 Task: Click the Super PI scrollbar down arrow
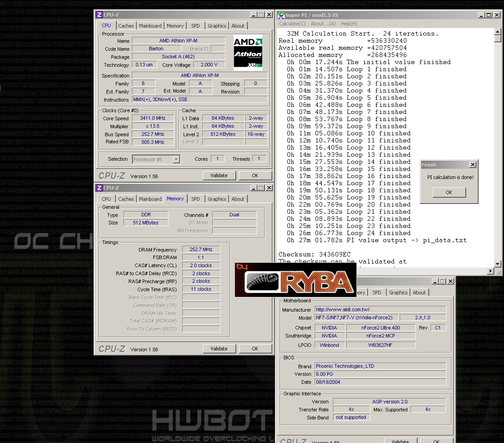coord(498,264)
